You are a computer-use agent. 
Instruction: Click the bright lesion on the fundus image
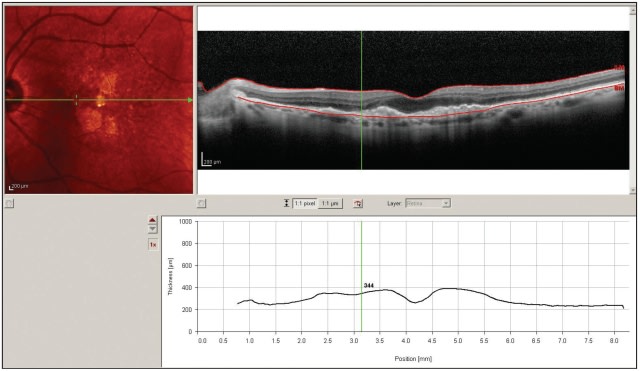pyautogui.click(x=100, y=101)
